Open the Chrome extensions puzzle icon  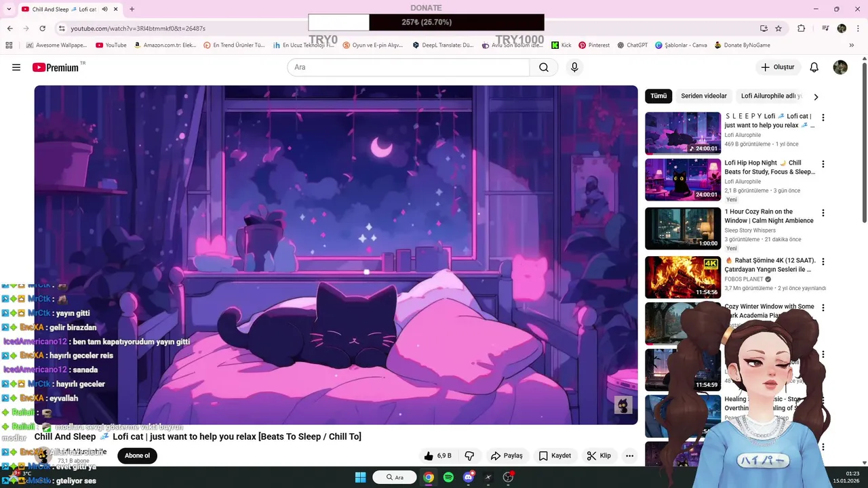tap(802, 28)
